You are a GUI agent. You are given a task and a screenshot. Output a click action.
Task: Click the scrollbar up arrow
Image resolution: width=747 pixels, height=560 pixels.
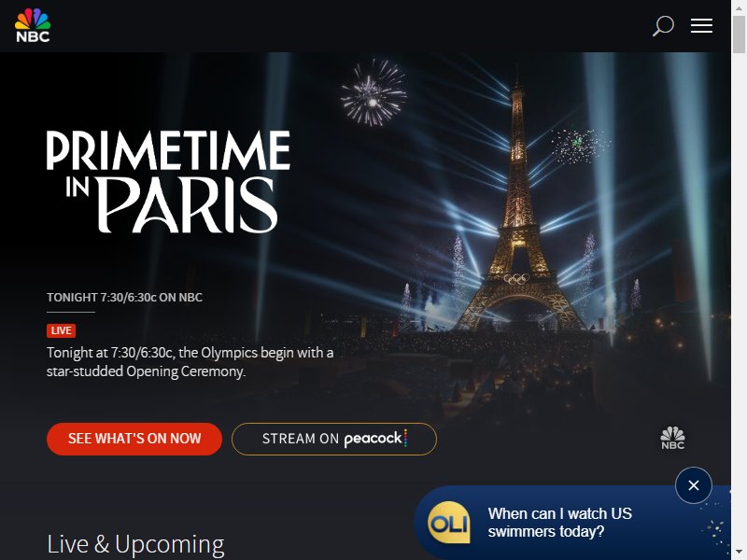pyautogui.click(x=739, y=7)
